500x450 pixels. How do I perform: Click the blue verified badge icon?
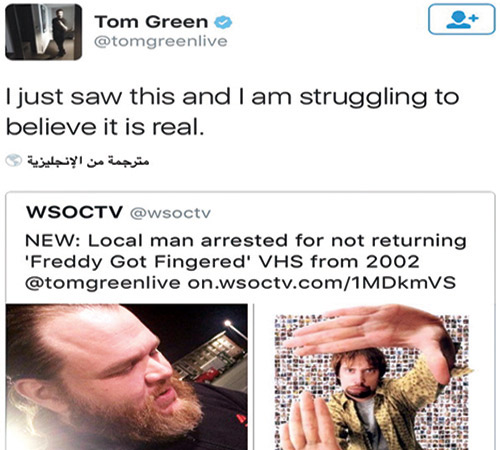pos(223,22)
